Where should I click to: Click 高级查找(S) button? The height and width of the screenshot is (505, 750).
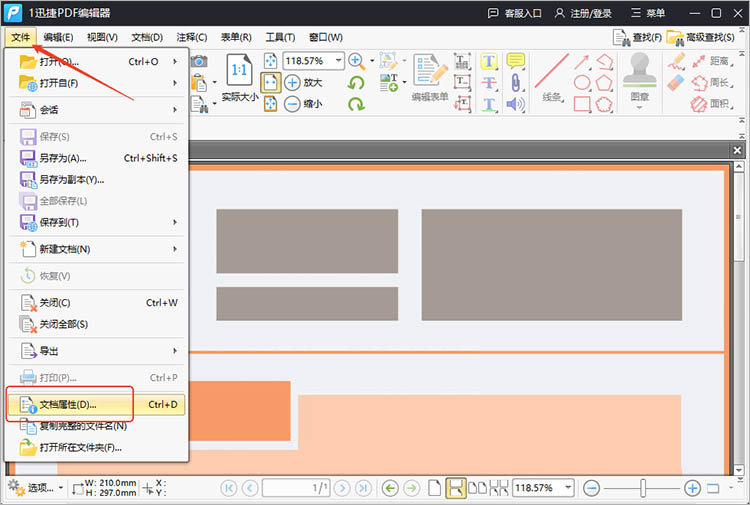tap(701, 38)
